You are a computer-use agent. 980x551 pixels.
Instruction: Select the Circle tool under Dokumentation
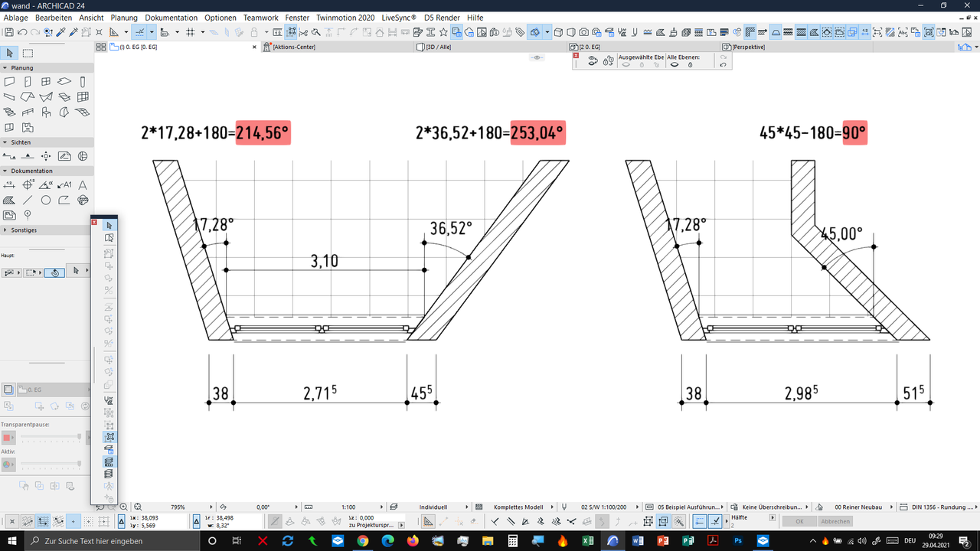tap(46, 201)
